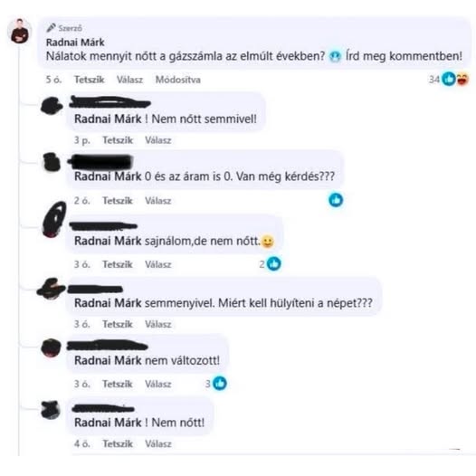
Task: Click the 5 ó. timestamp on the top comment
Action: click(53, 80)
